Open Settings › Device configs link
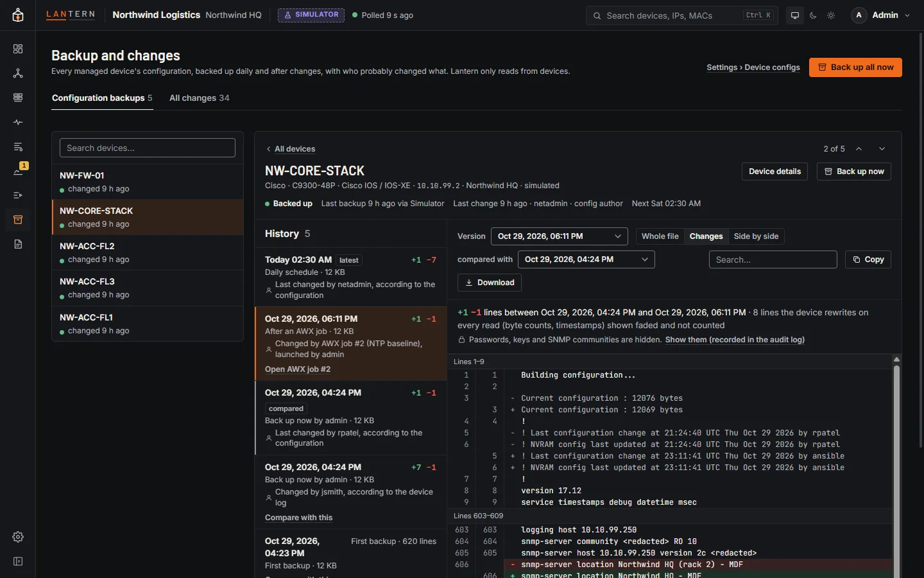Image resolution: width=924 pixels, height=578 pixels. tap(753, 67)
